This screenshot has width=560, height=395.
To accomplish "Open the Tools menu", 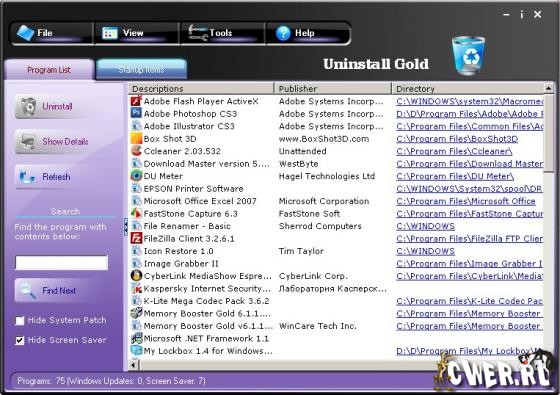I will 222,34.
